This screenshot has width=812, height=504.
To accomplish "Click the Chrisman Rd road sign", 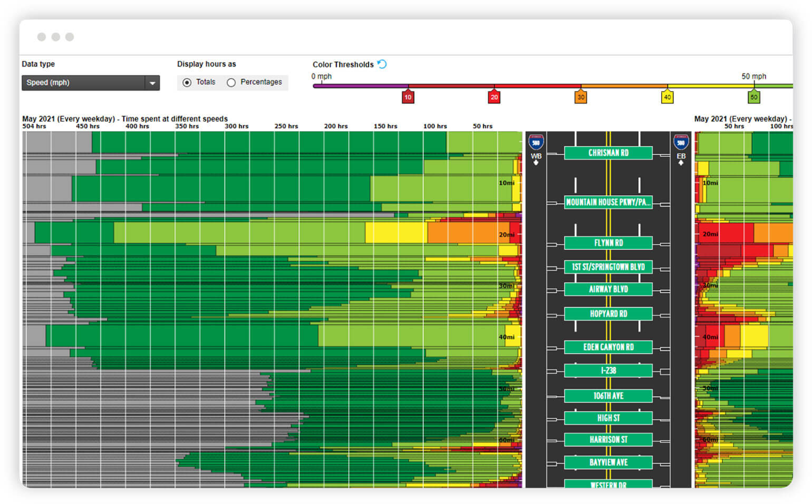I will point(608,153).
